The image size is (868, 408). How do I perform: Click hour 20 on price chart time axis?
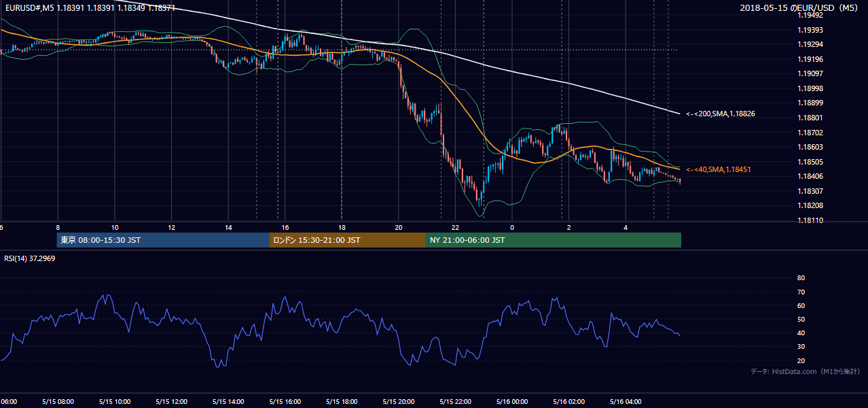click(x=399, y=227)
